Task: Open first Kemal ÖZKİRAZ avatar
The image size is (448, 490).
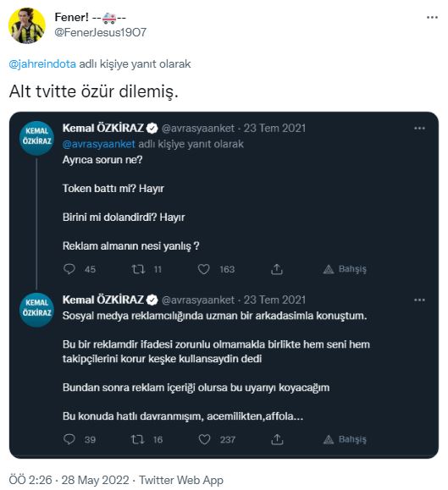Action: (x=37, y=138)
